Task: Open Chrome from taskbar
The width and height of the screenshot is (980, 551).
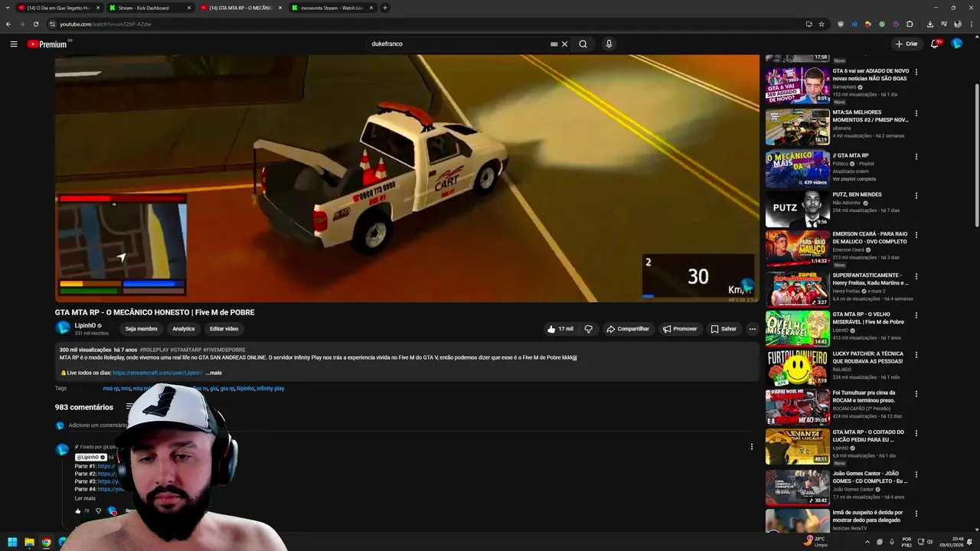Action: [46, 542]
